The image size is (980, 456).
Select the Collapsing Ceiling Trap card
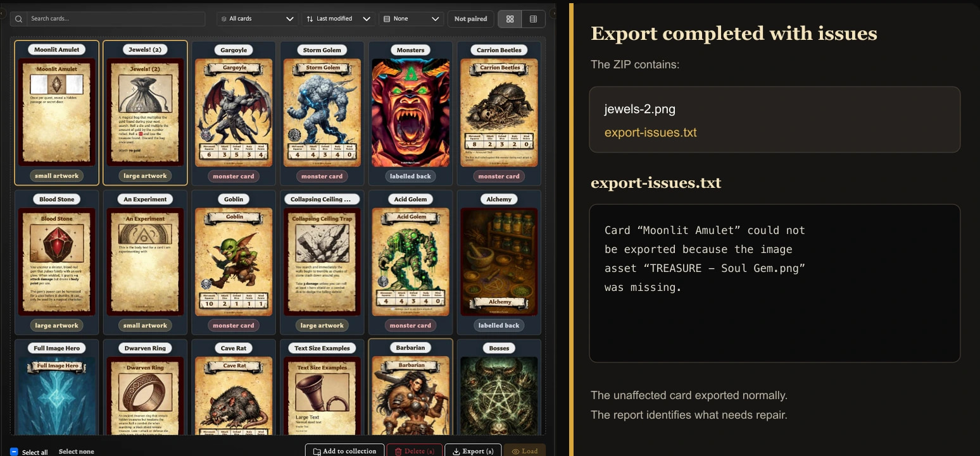[322, 262]
